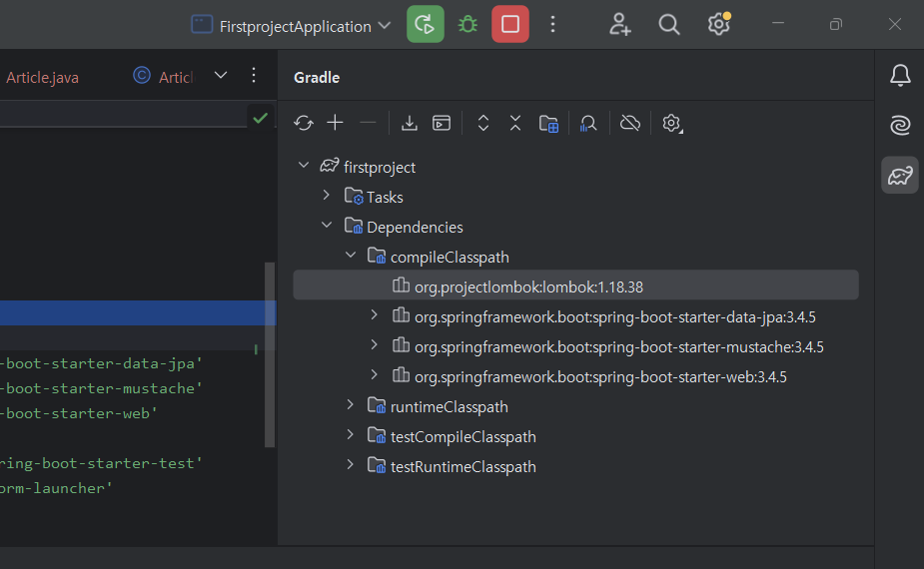The height and width of the screenshot is (569, 924).
Task: Collapse all nodes in Gradle tree
Action: [x=515, y=123]
